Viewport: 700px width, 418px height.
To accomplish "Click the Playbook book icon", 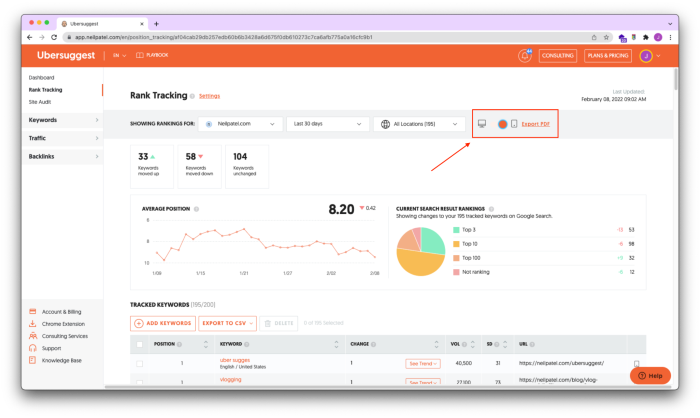I will click(x=140, y=55).
